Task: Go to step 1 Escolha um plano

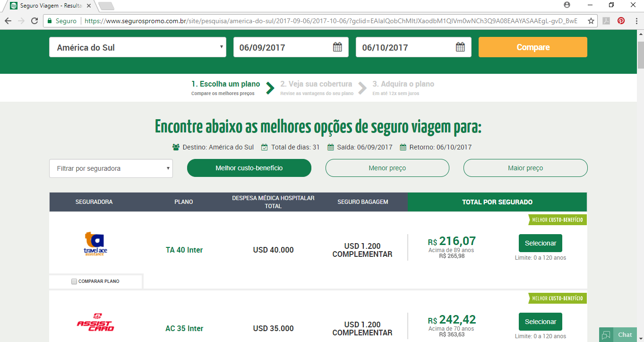Action: pos(225,88)
